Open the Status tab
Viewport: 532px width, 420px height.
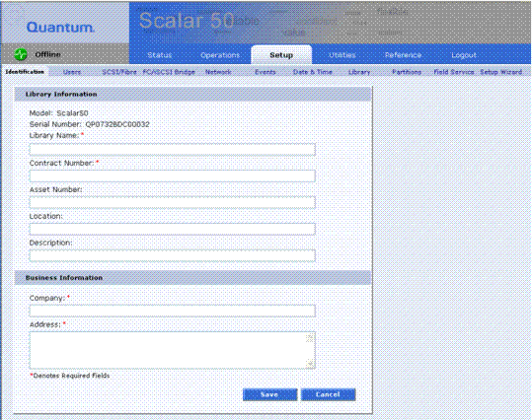(160, 55)
